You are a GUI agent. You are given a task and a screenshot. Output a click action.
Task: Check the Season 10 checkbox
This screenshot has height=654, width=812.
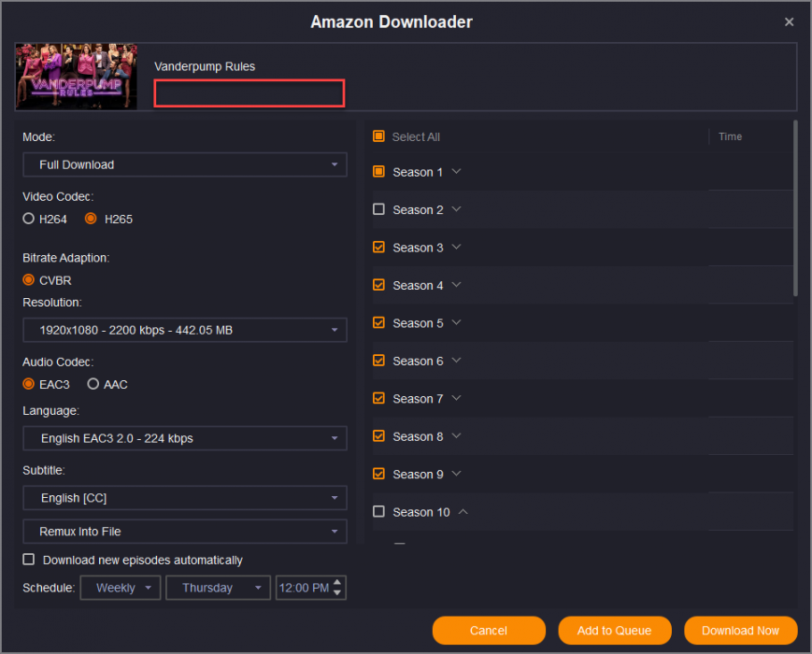pos(378,512)
